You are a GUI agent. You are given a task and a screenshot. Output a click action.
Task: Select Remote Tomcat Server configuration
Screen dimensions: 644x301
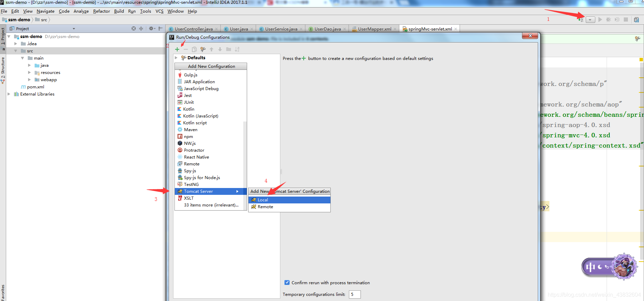[x=289, y=207]
